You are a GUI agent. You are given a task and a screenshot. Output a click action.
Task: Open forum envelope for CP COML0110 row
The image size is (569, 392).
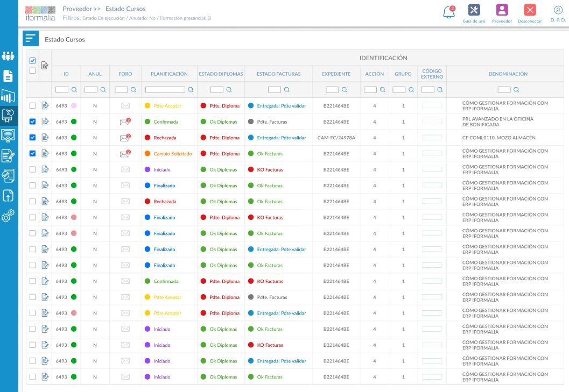click(x=125, y=138)
